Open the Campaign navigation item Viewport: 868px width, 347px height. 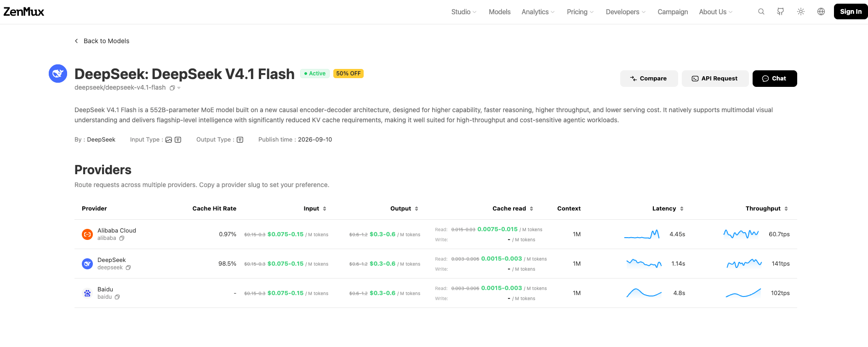pyautogui.click(x=673, y=12)
